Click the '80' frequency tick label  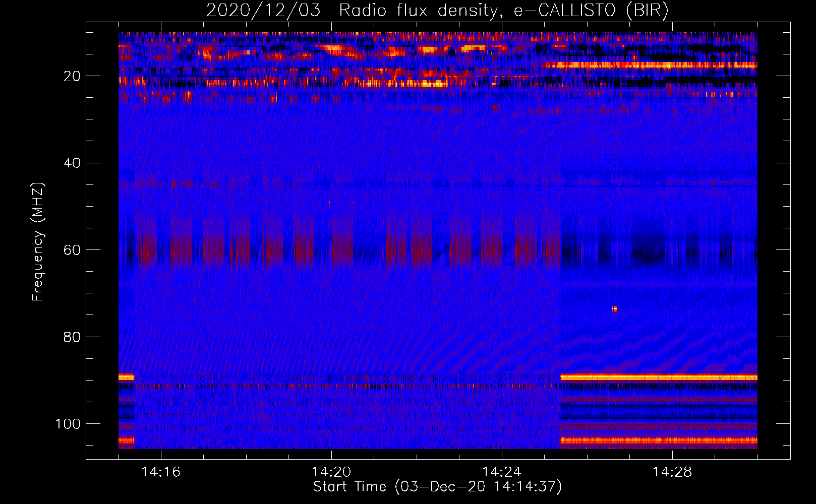click(x=72, y=337)
